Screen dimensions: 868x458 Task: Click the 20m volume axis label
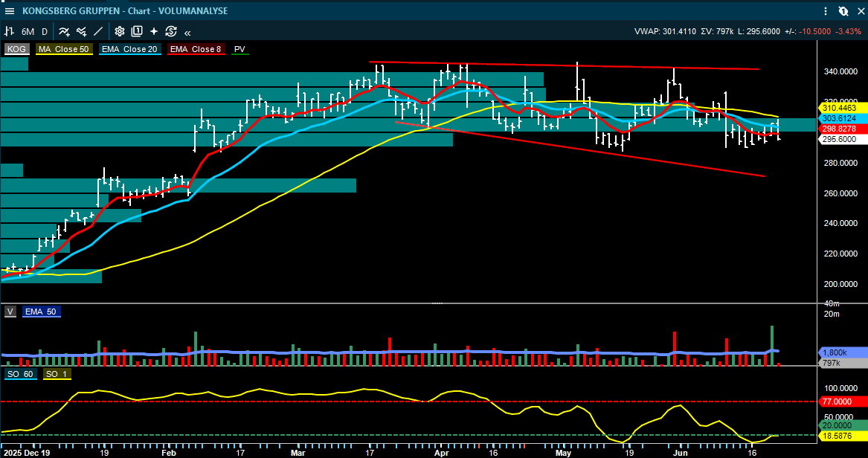pyautogui.click(x=832, y=315)
